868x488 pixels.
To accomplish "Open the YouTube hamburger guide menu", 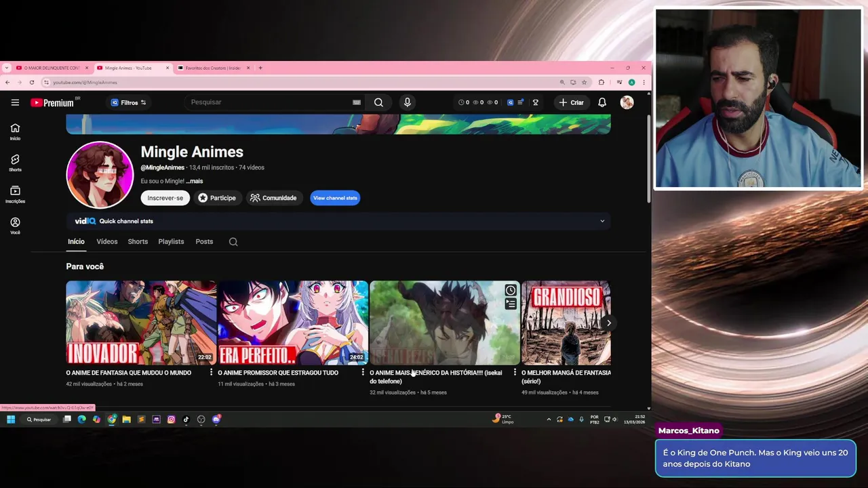I will pyautogui.click(x=15, y=102).
